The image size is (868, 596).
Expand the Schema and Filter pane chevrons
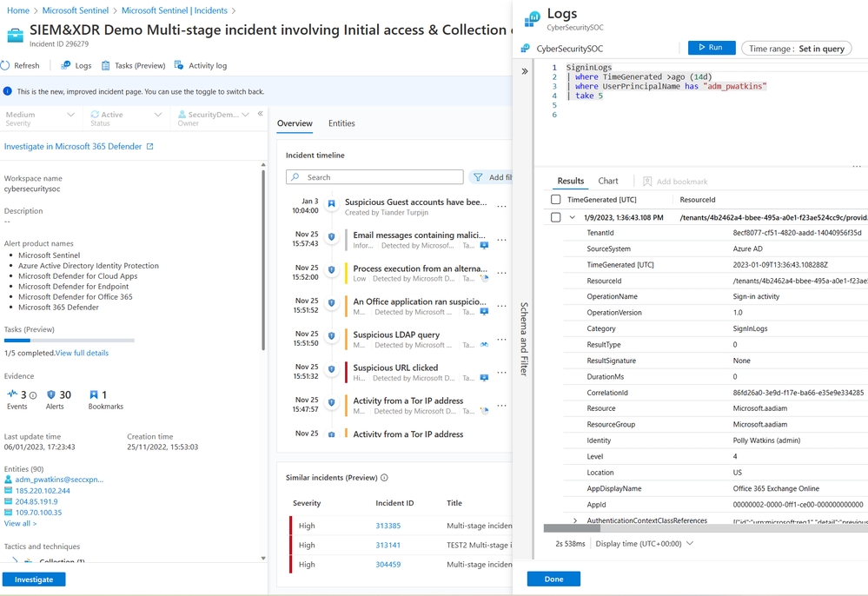pos(525,71)
